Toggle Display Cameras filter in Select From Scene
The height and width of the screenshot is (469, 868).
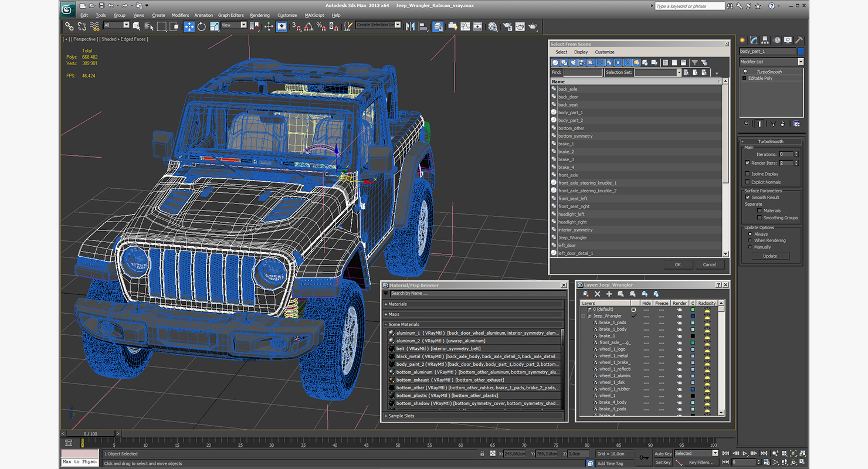582,62
